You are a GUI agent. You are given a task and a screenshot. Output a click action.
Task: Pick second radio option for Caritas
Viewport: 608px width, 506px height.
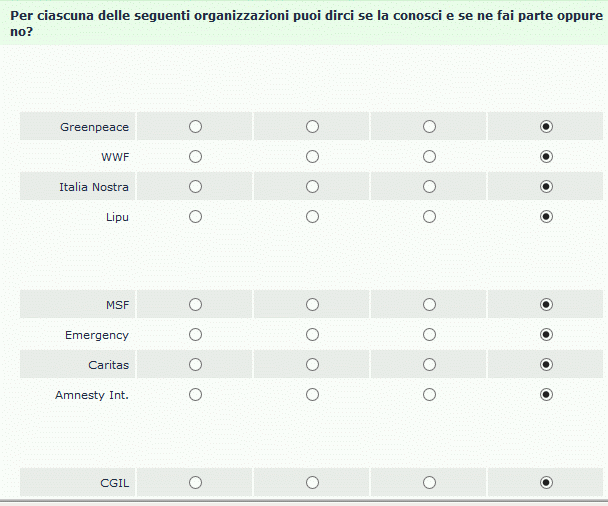click(x=313, y=364)
